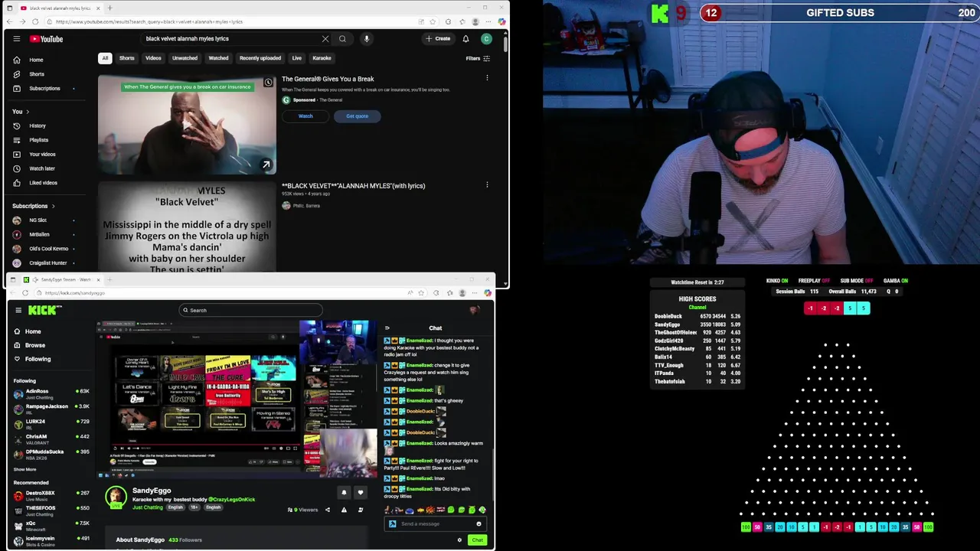Viewport: 980px width, 551px height.
Task: Open the xQc recommended channel
Action: tap(51, 526)
